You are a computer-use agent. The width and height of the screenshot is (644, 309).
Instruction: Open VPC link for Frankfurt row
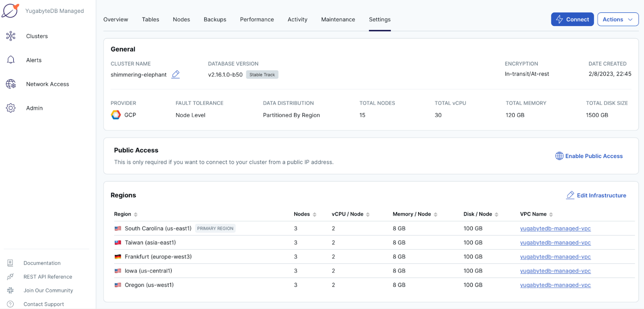pos(555,256)
